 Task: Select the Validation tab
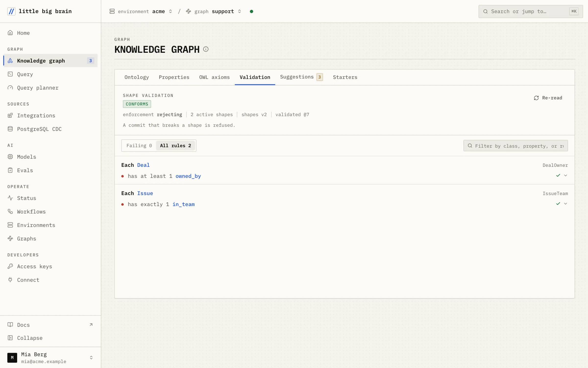click(x=255, y=77)
